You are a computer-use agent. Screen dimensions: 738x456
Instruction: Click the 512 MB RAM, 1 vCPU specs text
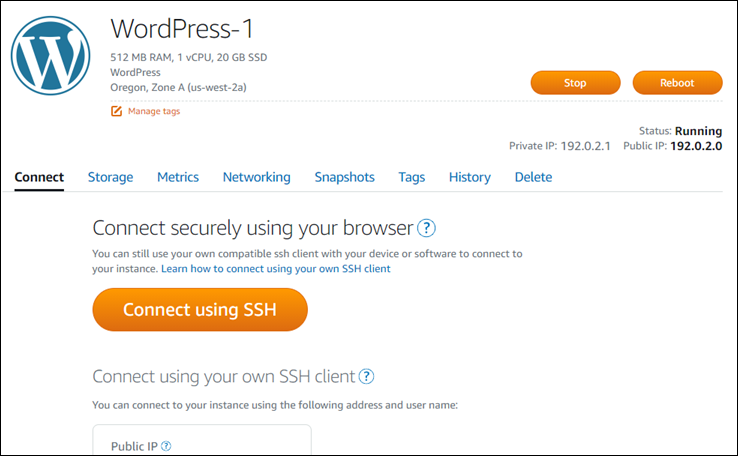click(x=189, y=57)
